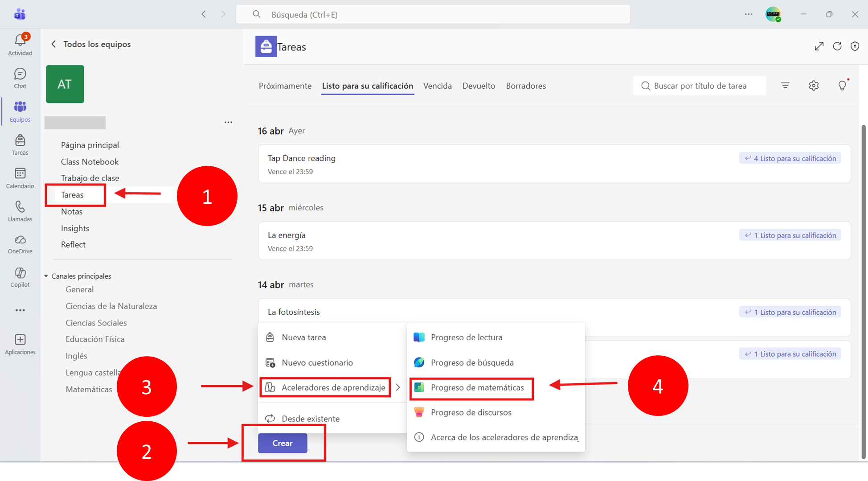Screen dimensions: 868x481
Task: Click the filter icon next to search
Action: [x=785, y=85]
